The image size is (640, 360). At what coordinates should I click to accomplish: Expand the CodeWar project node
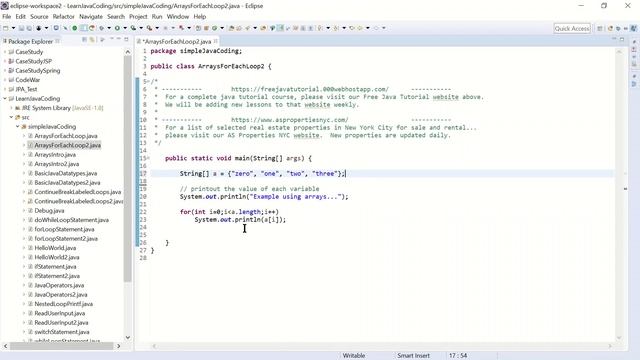pos(5,80)
